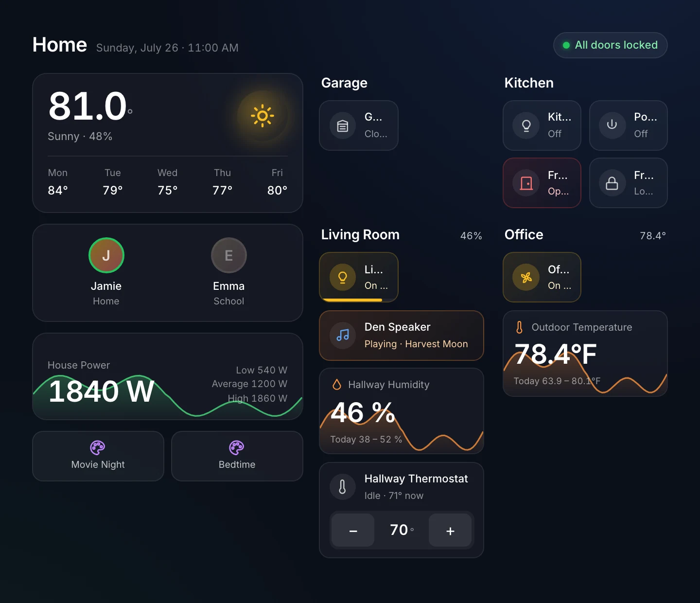The height and width of the screenshot is (603, 700).
Task: Click the Outdoor Temperature thermometer icon
Action: point(519,327)
